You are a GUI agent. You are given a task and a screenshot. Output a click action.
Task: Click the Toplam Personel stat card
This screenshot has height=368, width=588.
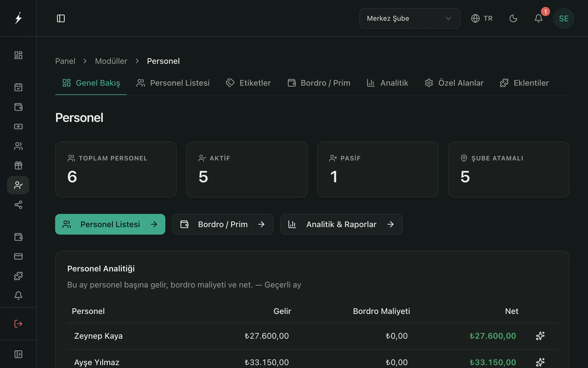pyautogui.click(x=116, y=170)
